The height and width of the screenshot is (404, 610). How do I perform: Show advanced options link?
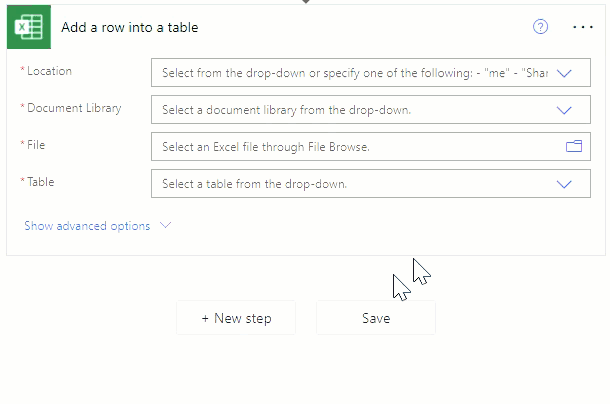click(x=87, y=226)
